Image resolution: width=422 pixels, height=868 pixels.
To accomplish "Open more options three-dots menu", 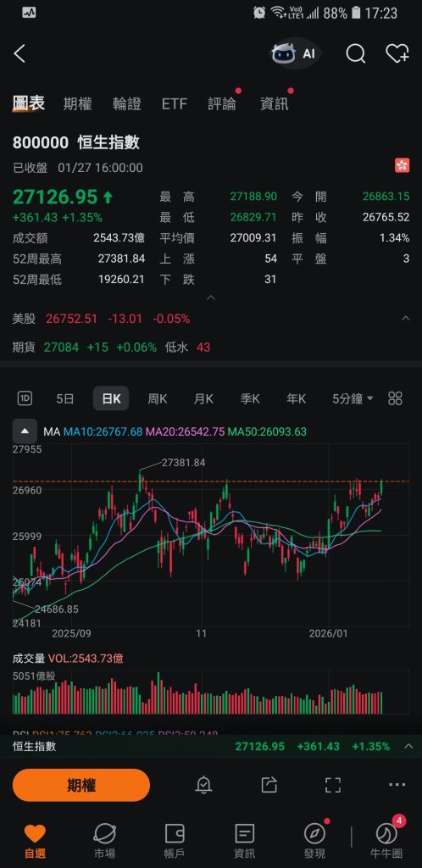I will tap(397, 784).
